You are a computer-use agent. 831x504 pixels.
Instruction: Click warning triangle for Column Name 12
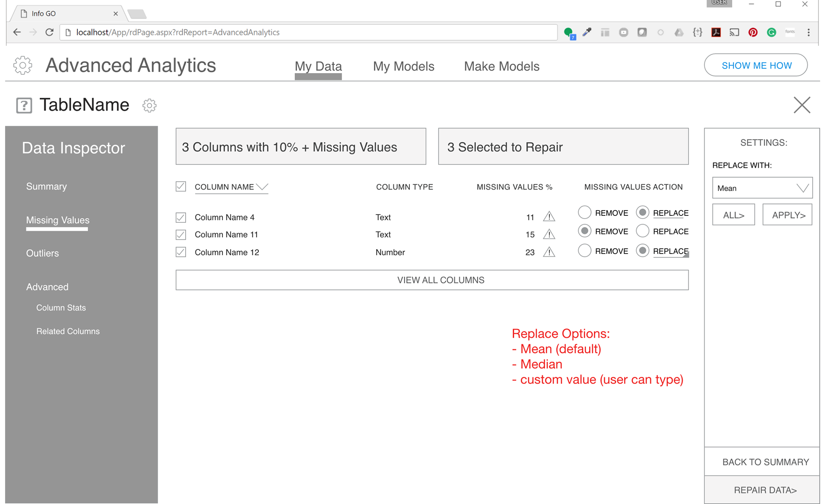click(549, 252)
